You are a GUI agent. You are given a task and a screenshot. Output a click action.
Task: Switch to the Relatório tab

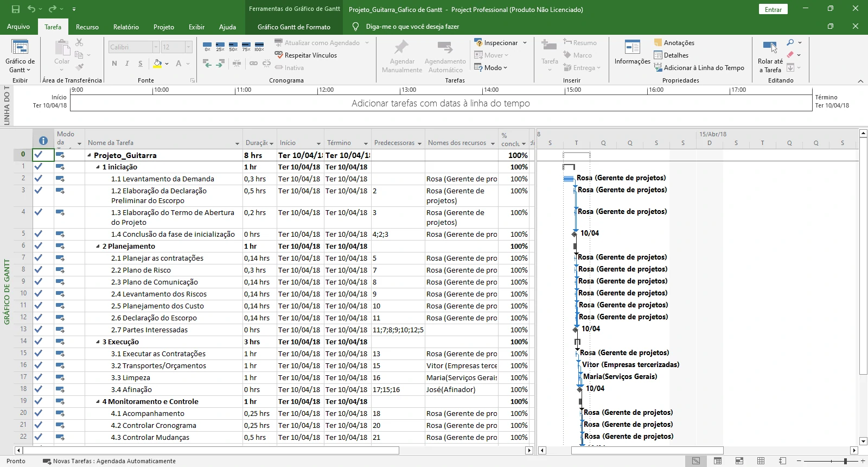pos(126,27)
